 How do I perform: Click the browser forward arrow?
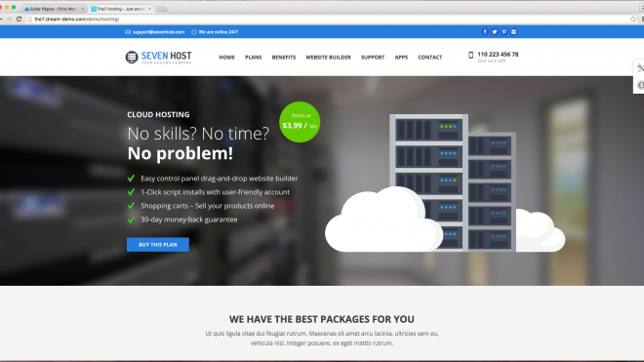point(9,19)
